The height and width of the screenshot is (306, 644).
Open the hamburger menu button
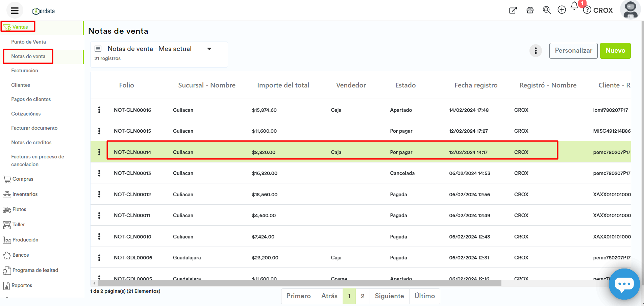[15, 10]
